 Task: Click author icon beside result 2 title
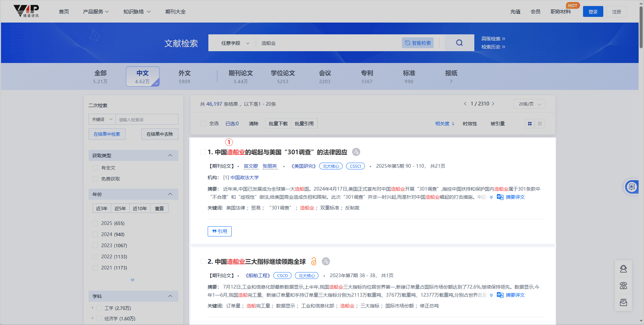point(326,261)
